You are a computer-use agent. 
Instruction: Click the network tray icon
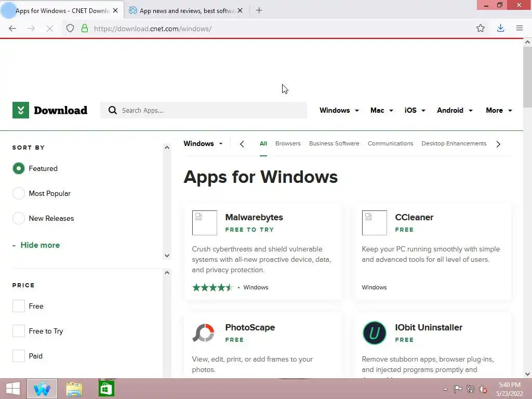pyautogui.click(x=471, y=389)
